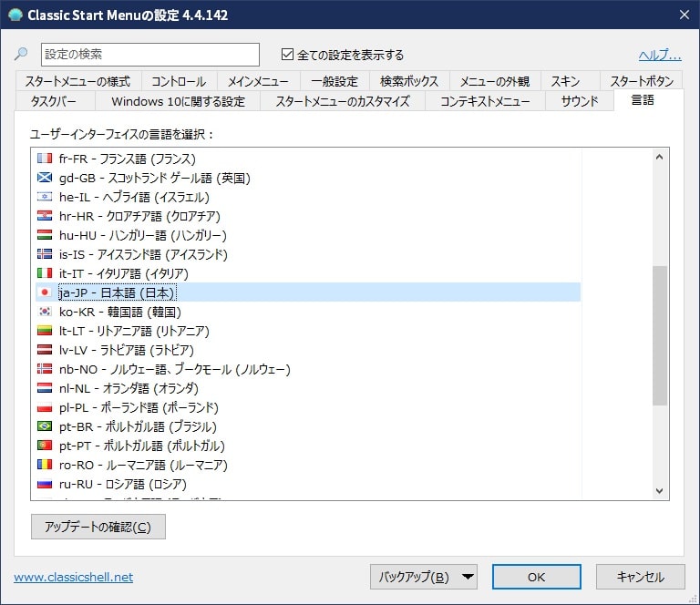Click the 設定の検索 search field
The height and width of the screenshot is (605, 700).
click(x=150, y=55)
